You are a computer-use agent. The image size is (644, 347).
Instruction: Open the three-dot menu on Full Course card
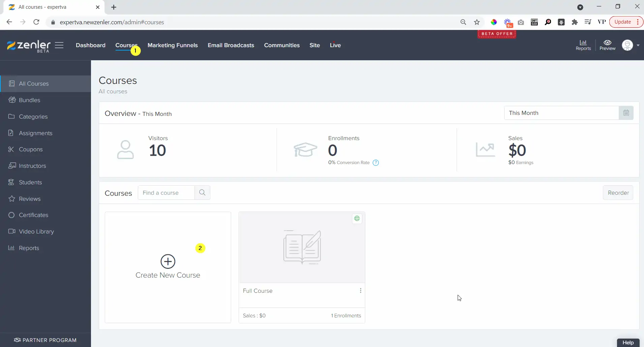(x=361, y=290)
